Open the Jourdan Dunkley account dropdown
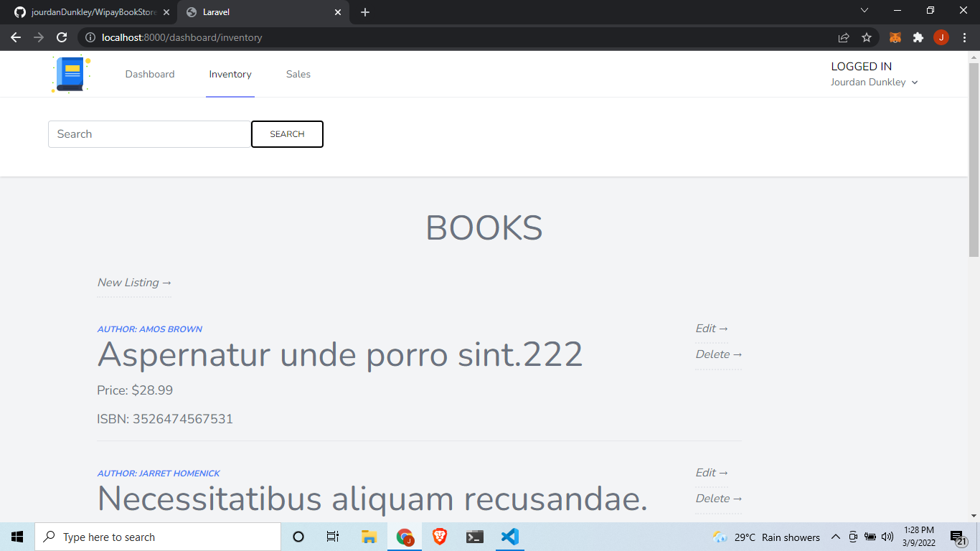Screen dimensions: 980x551 875,82
